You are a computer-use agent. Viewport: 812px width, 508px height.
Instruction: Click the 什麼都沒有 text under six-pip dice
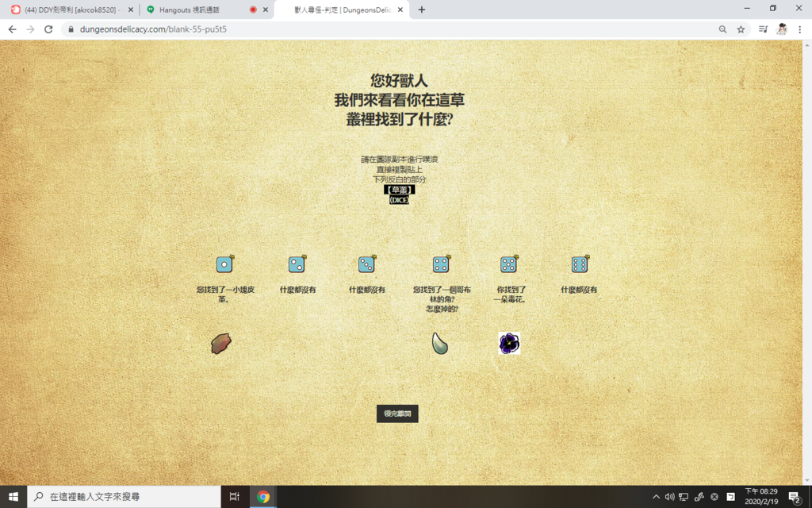(579, 290)
